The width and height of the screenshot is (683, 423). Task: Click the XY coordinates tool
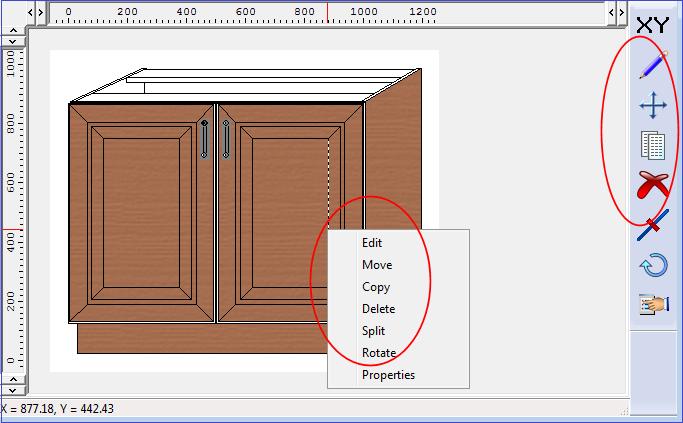tap(653, 25)
